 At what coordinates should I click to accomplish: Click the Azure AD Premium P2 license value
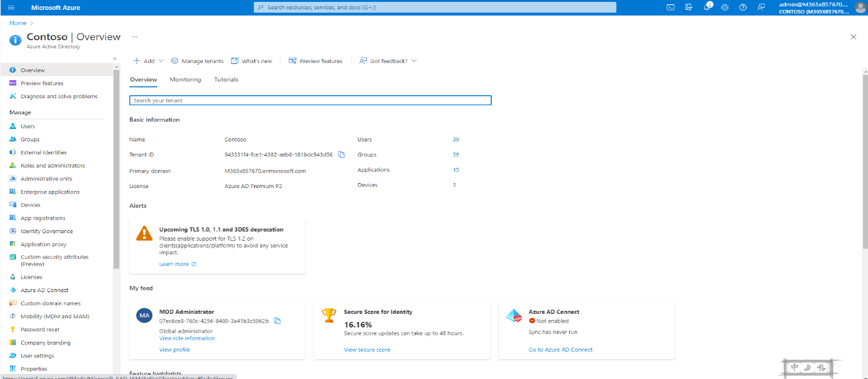(253, 186)
